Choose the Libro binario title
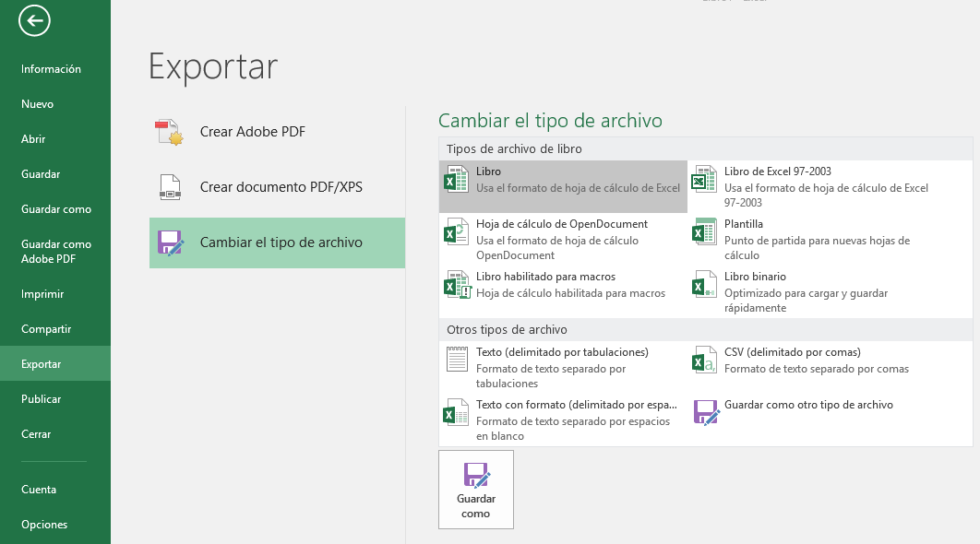 pos(755,276)
